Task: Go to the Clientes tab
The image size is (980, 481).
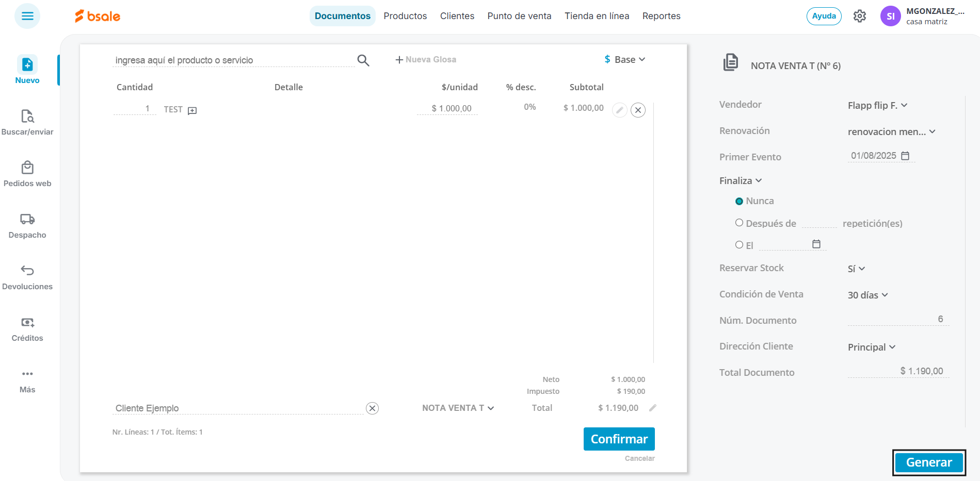Action: pos(457,16)
